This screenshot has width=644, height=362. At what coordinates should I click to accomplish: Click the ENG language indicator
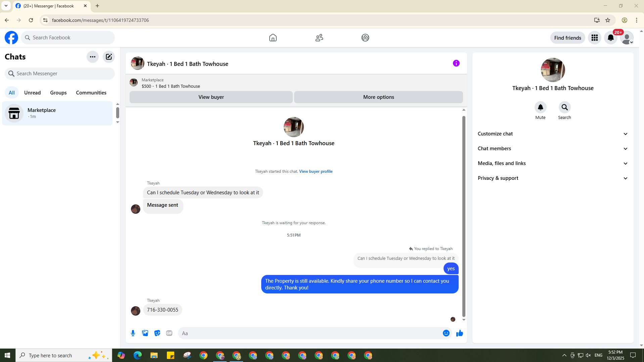click(x=598, y=355)
